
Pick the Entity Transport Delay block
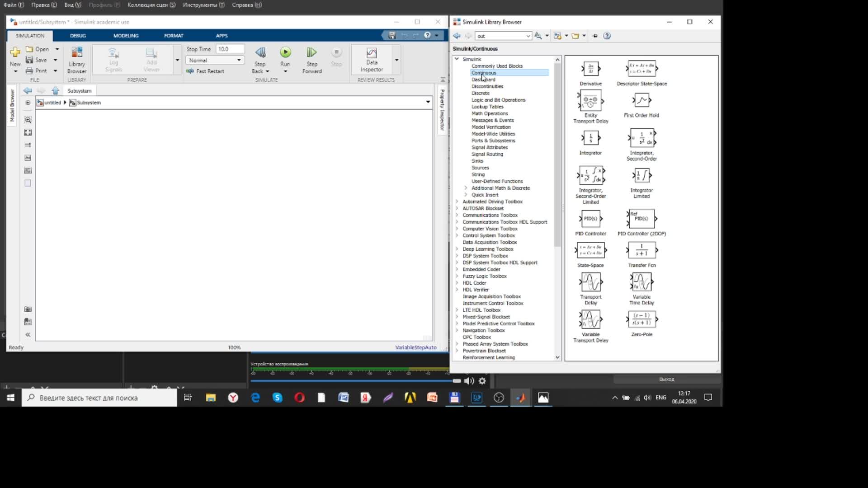pos(590,101)
